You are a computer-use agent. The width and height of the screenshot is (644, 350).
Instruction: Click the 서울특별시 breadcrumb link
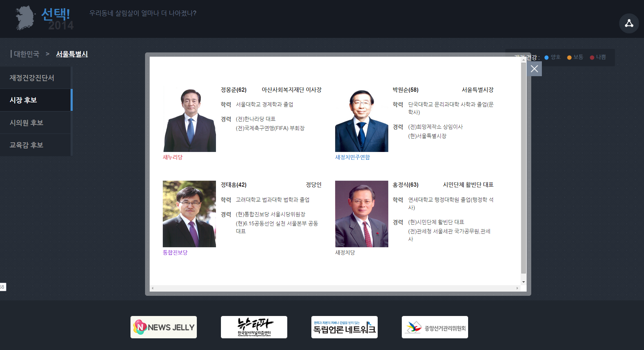click(72, 54)
